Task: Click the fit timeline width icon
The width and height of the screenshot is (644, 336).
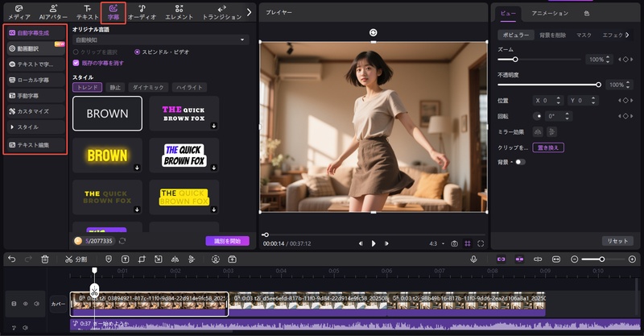Action: 556,259
